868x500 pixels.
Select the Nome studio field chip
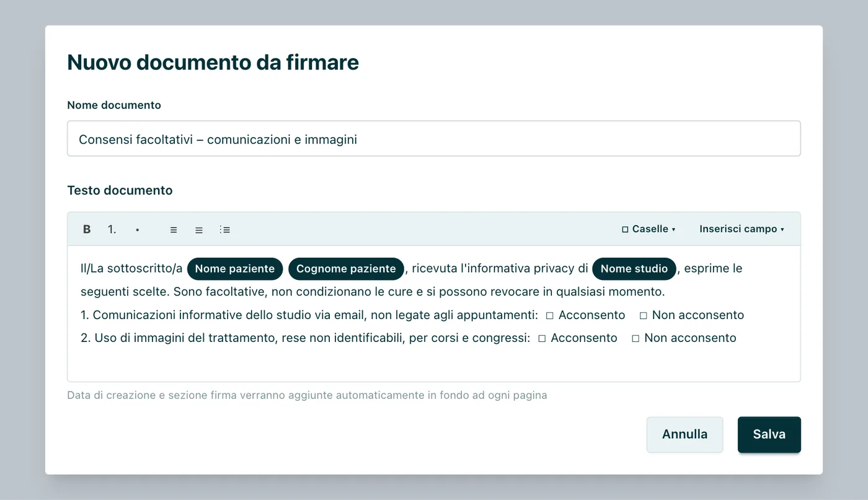click(x=634, y=269)
